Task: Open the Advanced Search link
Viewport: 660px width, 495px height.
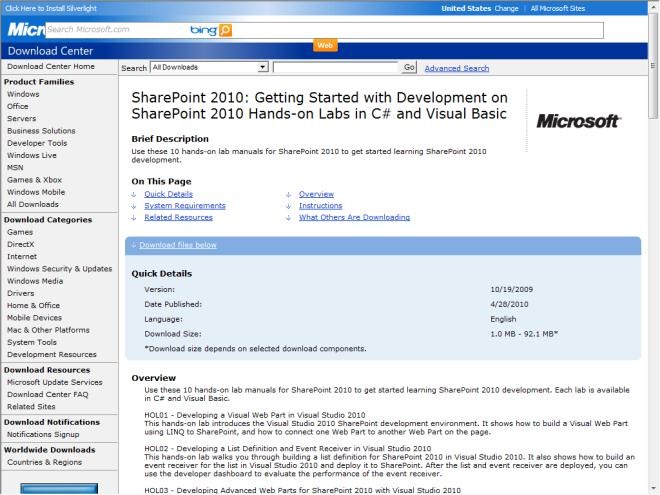Action: pyautogui.click(x=457, y=68)
